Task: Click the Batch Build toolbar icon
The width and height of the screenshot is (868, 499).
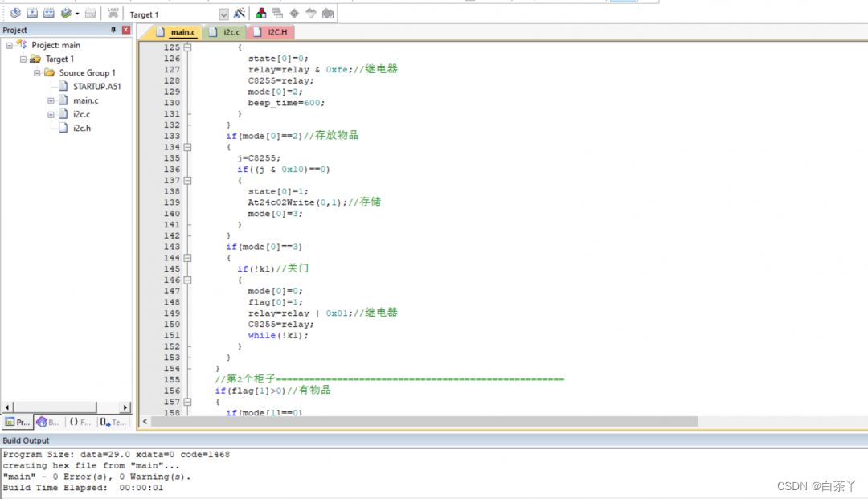Action: pos(67,14)
